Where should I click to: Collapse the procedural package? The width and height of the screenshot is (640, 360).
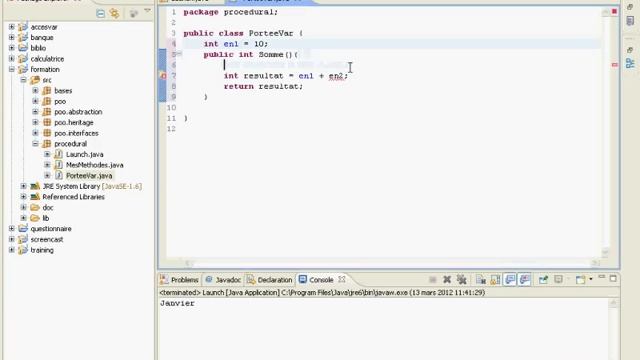[35, 144]
